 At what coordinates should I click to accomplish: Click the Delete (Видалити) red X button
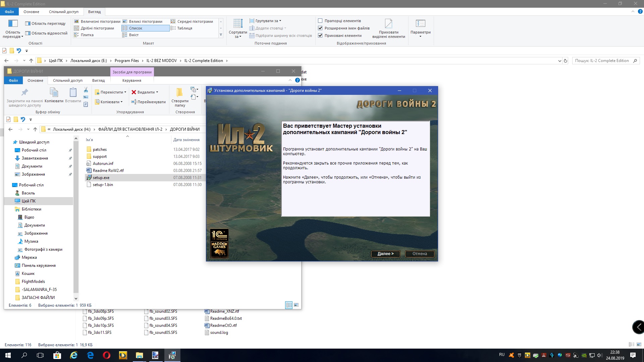[134, 92]
